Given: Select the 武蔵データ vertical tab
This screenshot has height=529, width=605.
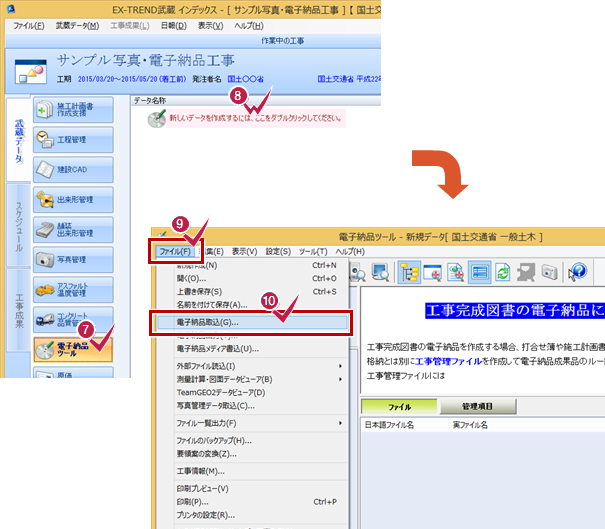Looking at the screenshot, I should pos(19,140).
